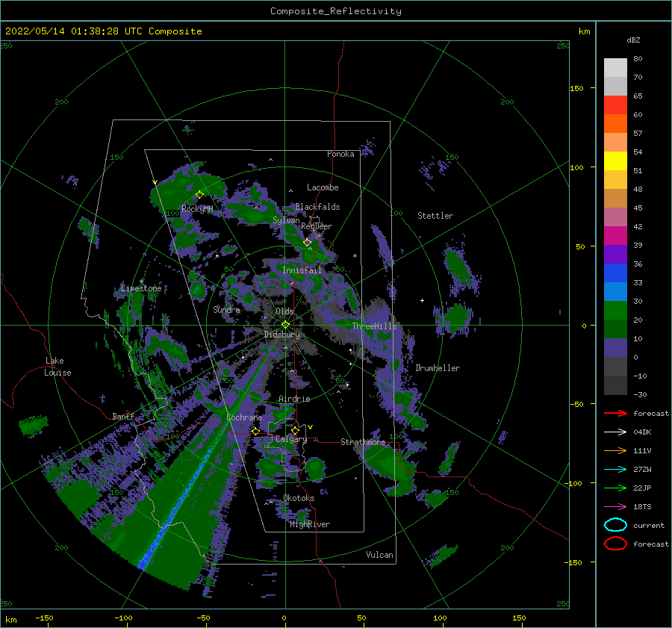This screenshot has width=672, height=628.
Task: Click the Olds town label
Action: pyautogui.click(x=284, y=311)
